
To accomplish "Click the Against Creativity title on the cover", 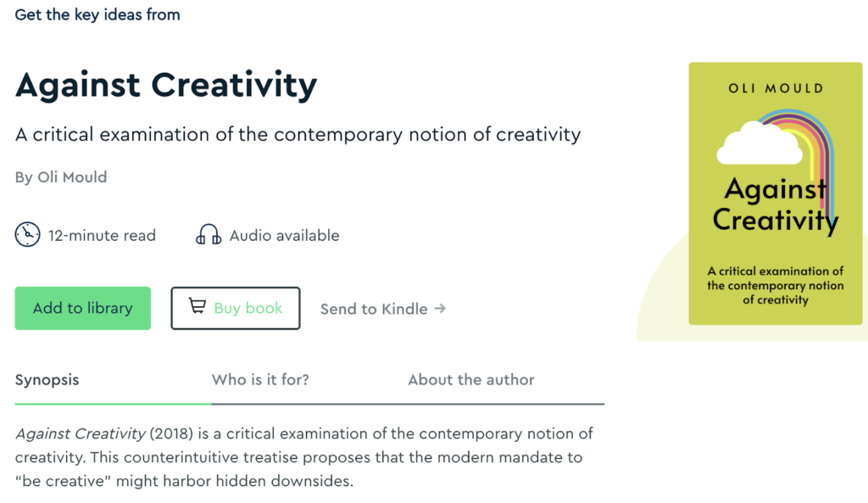I will 775,204.
